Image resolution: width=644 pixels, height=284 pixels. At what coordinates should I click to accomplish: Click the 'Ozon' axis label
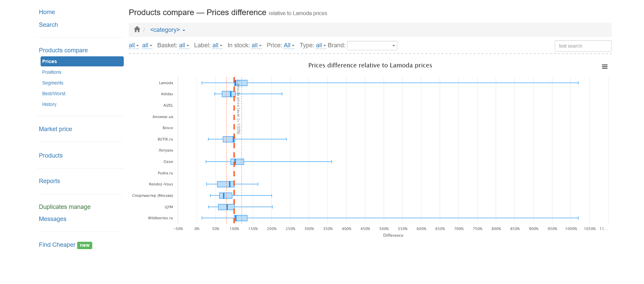coord(168,162)
